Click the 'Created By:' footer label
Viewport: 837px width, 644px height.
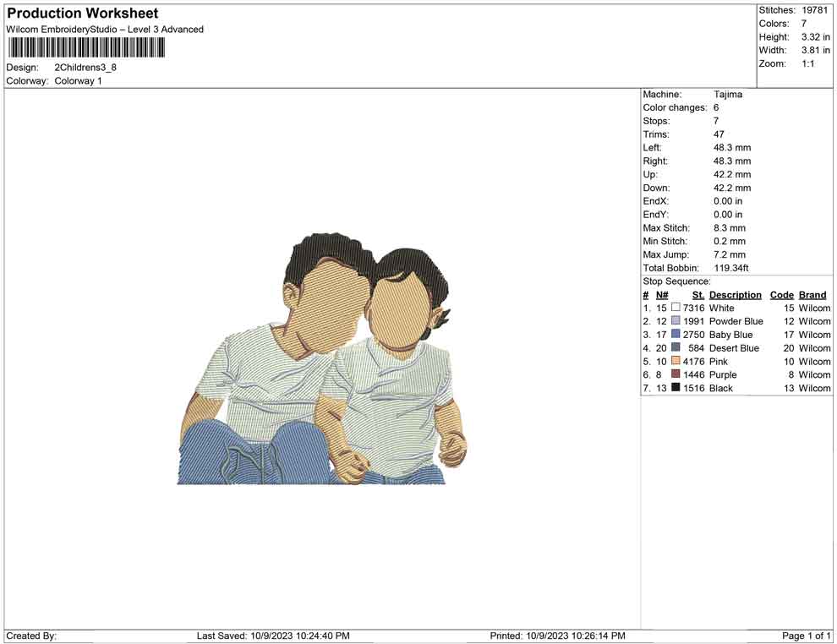point(31,636)
